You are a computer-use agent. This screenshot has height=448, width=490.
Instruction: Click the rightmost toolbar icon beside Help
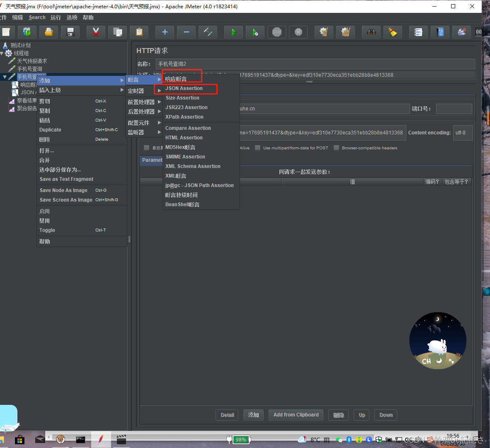point(462,32)
